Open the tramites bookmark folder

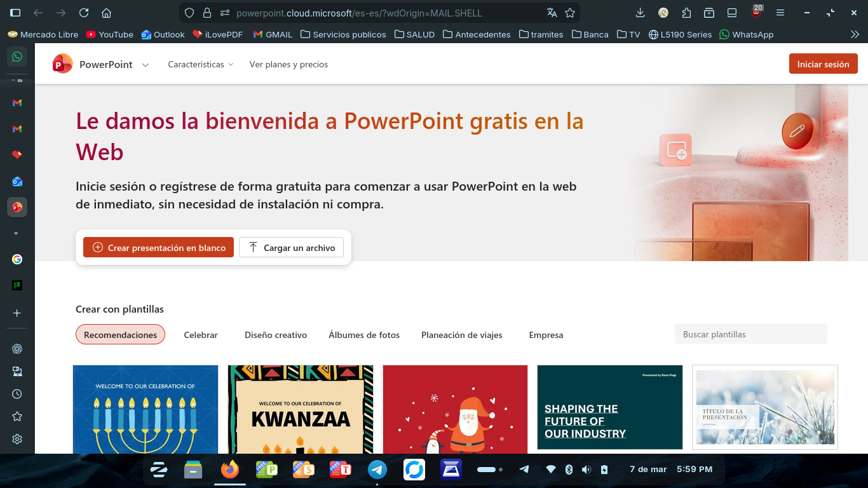pos(541,34)
